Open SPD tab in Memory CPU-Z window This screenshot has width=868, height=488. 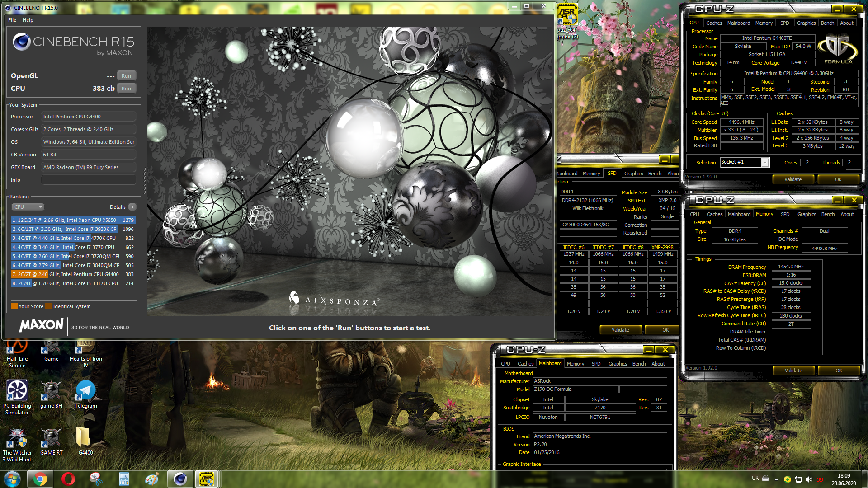(x=785, y=214)
